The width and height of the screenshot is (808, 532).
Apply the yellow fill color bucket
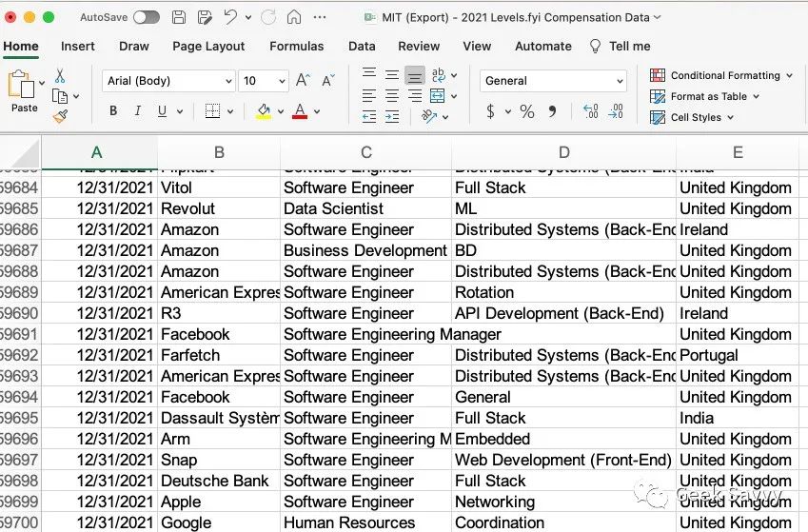click(x=264, y=110)
